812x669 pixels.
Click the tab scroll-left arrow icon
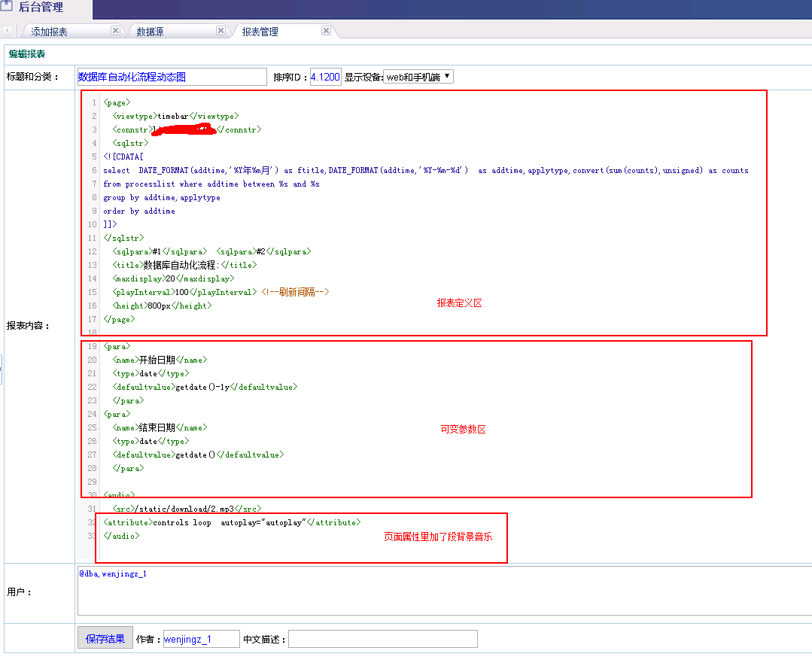(x=7, y=31)
